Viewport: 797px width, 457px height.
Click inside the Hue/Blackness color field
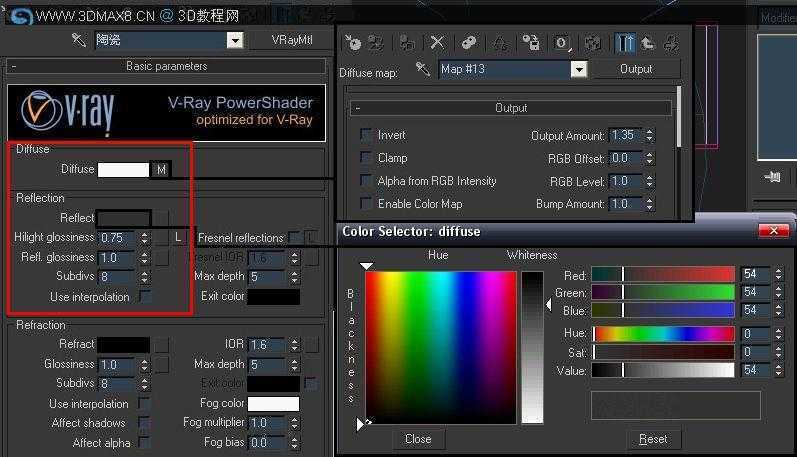[440, 347]
